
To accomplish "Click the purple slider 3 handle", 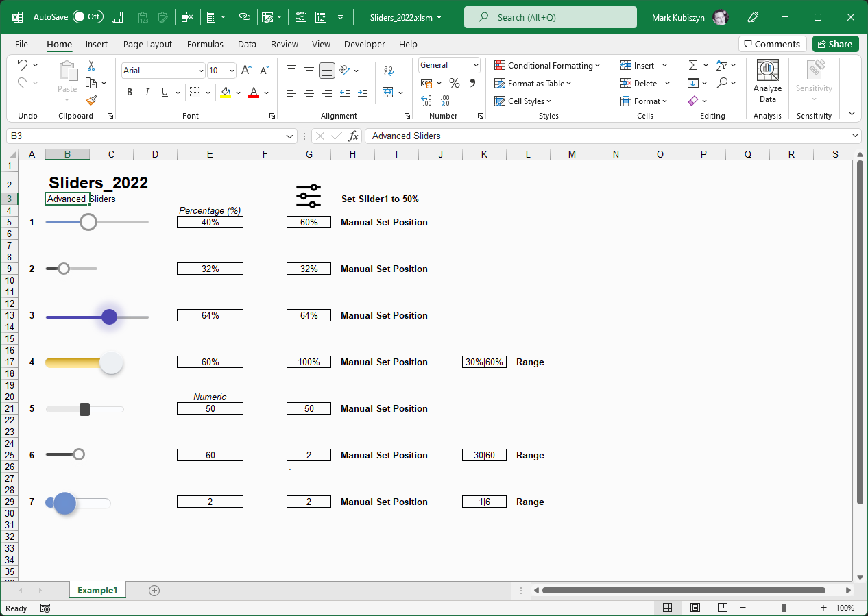I will click(x=109, y=317).
